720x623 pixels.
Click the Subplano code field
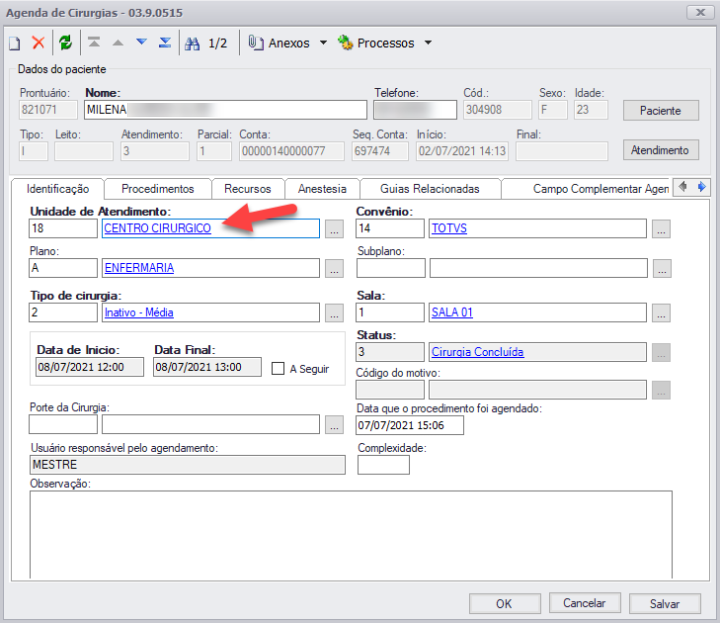pyautogui.click(x=391, y=268)
